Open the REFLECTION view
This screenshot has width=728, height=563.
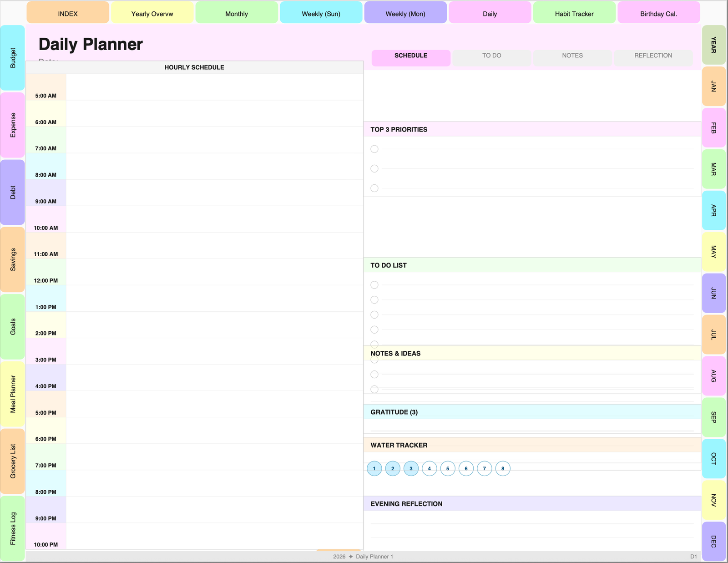[653, 56]
